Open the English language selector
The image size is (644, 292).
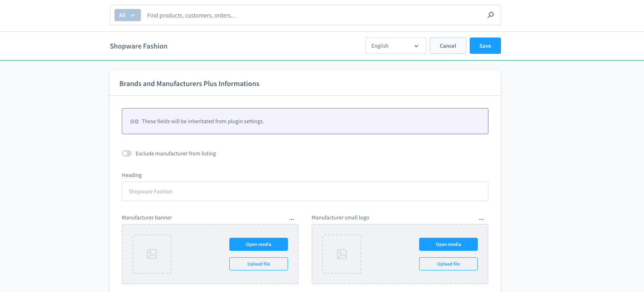click(x=396, y=46)
